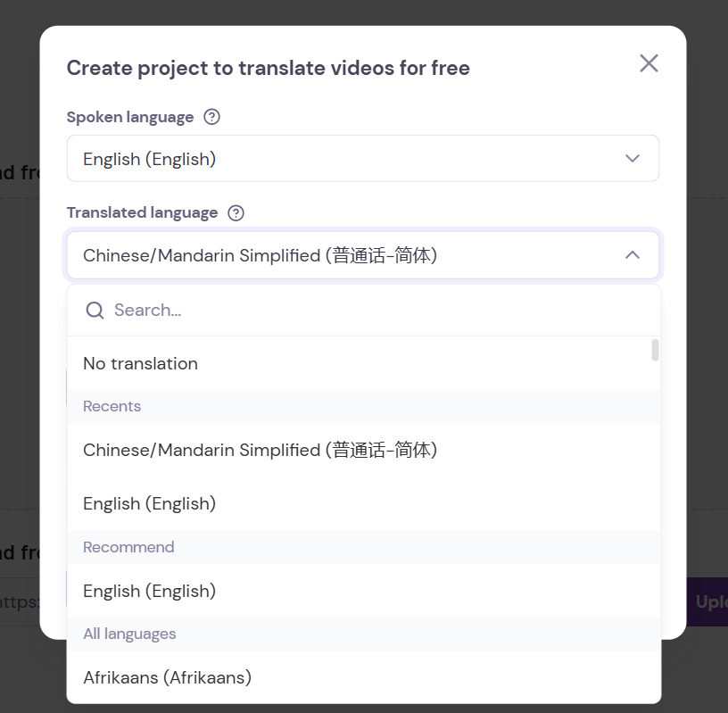Click the Recents section header
Viewport: 728px width, 713px height.
pyautogui.click(x=112, y=406)
